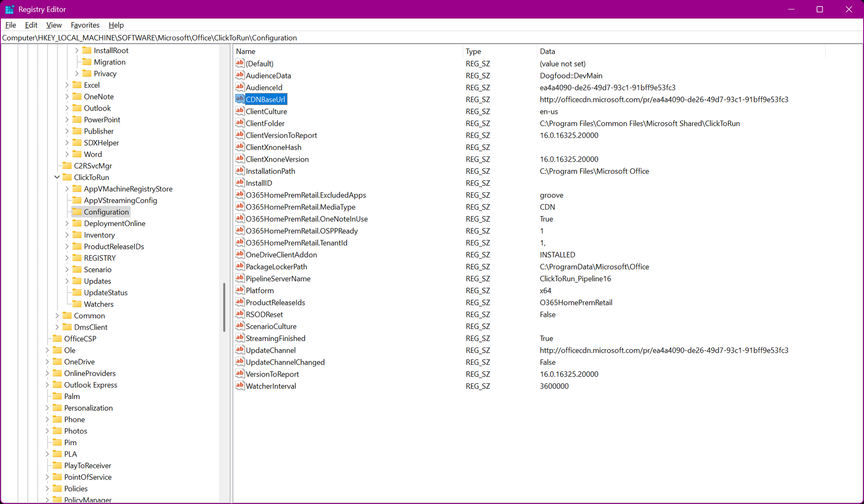Collapse the ClickToRun tree node

tap(57, 177)
